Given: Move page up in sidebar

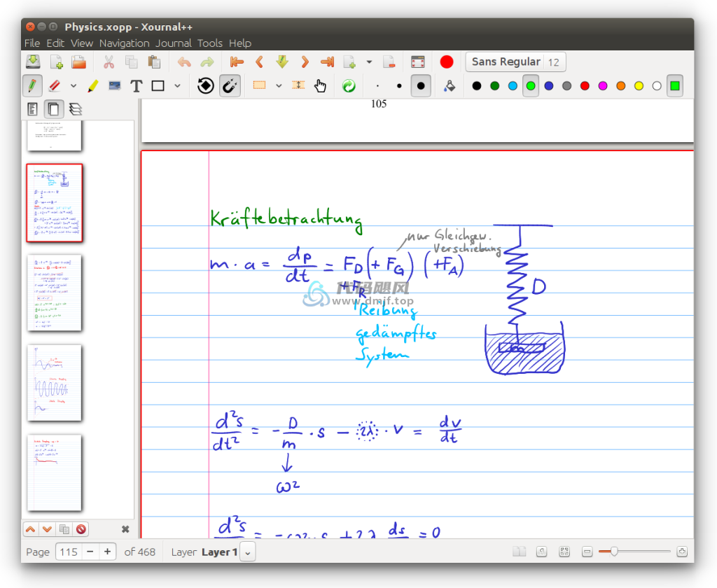Looking at the screenshot, I should 31,529.
